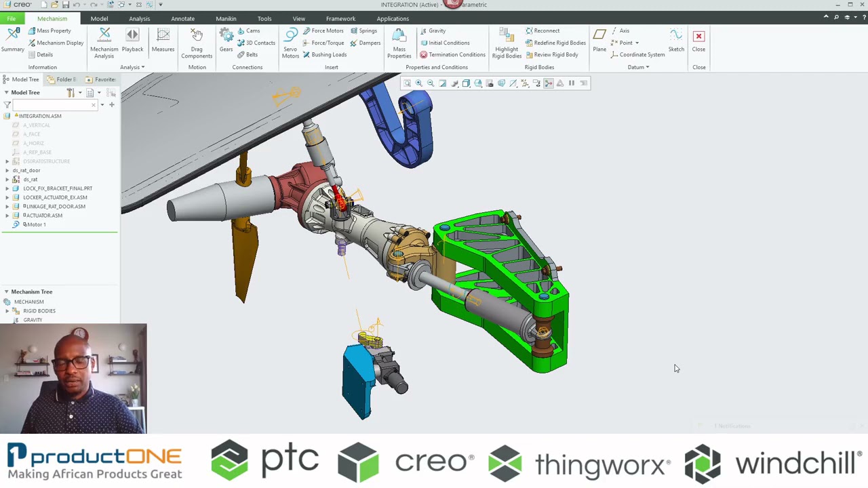Open the Playback tool
The image size is (868, 488).
(x=132, y=41)
